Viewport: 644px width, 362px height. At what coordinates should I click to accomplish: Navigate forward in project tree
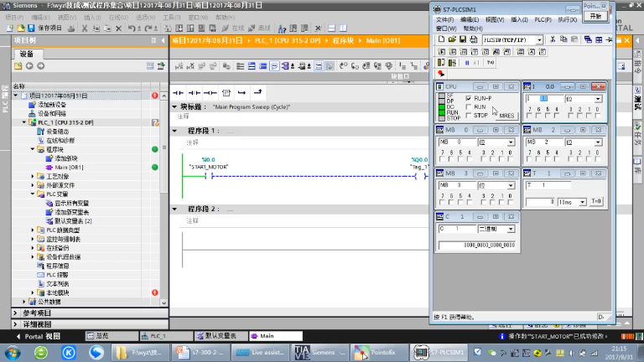coord(40,65)
